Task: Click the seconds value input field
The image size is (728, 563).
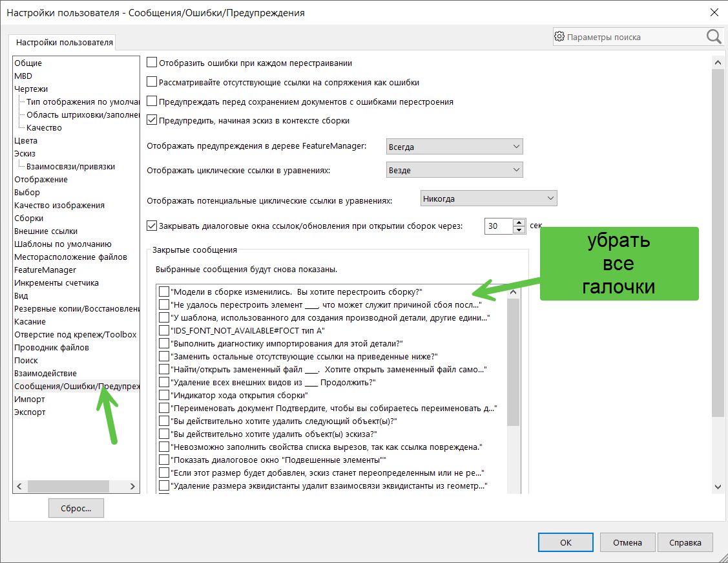Action: tap(499, 226)
